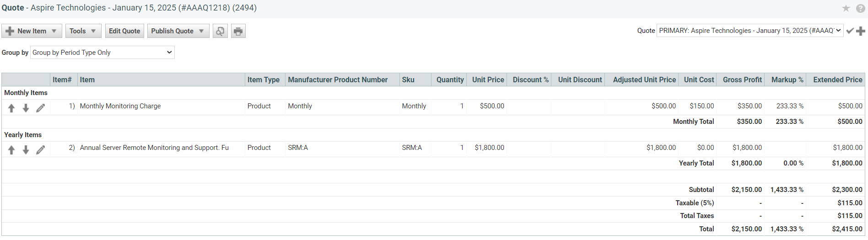Add new quote version with plus icon
868x240 pixels.
pyautogui.click(x=861, y=31)
